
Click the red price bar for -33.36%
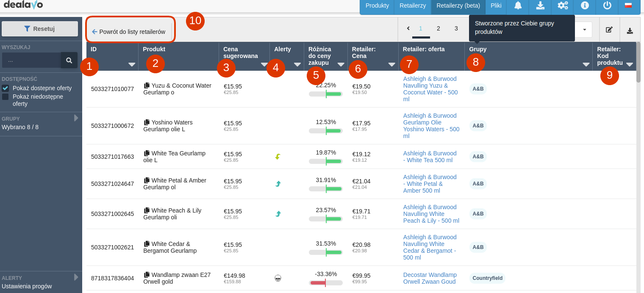point(325,283)
